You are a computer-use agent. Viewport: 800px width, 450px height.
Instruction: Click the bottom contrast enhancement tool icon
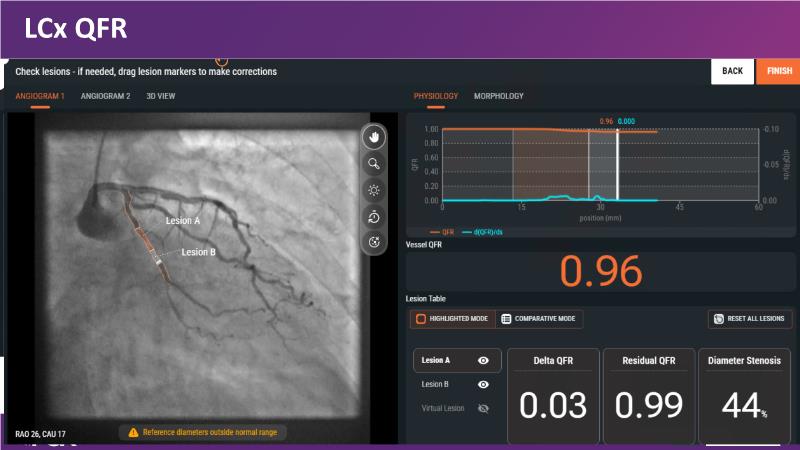tap(375, 241)
